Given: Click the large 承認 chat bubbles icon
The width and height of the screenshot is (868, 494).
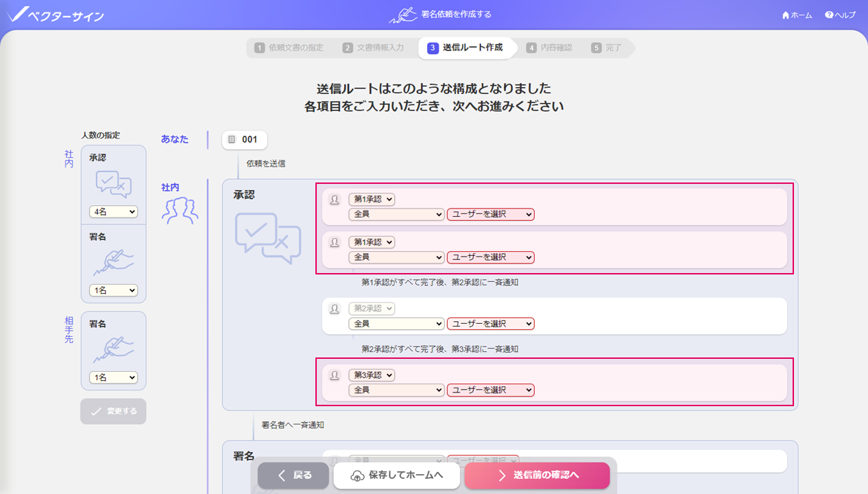Looking at the screenshot, I should (x=268, y=238).
